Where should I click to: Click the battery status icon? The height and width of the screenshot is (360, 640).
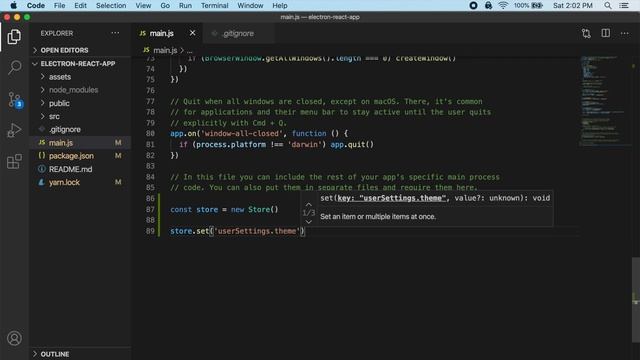click(x=537, y=5)
